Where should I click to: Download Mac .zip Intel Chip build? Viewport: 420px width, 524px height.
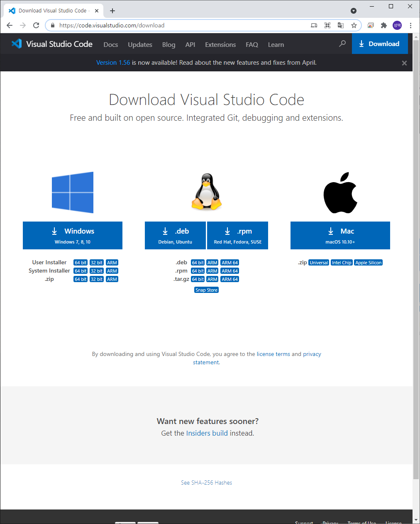[342, 263]
